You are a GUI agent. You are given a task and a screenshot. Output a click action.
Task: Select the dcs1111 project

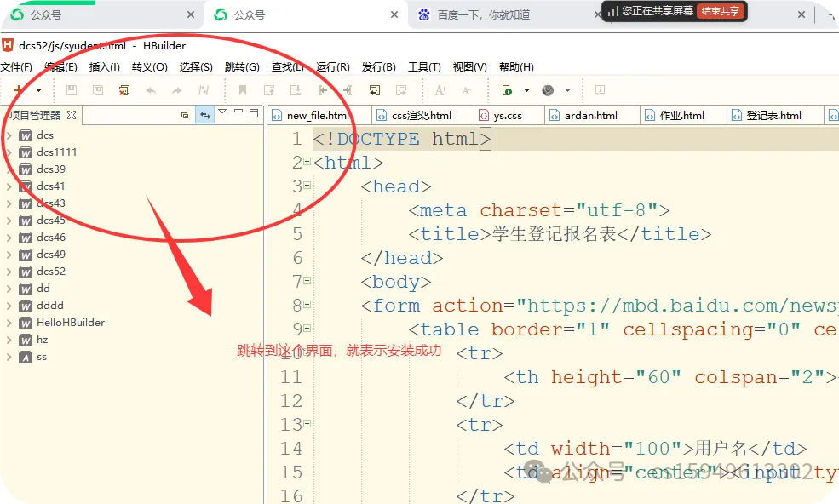(56, 152)
